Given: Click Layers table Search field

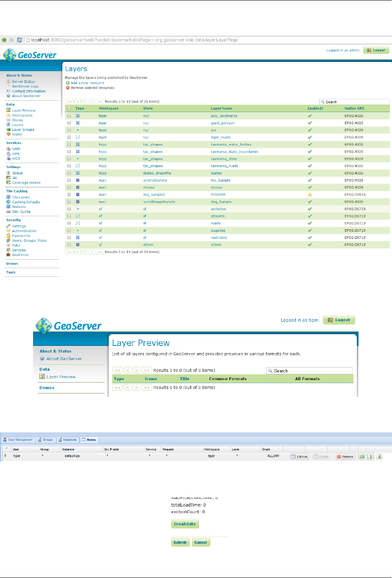Looking at the screenshot, I should pyautogui.click(x=354, y=102).
